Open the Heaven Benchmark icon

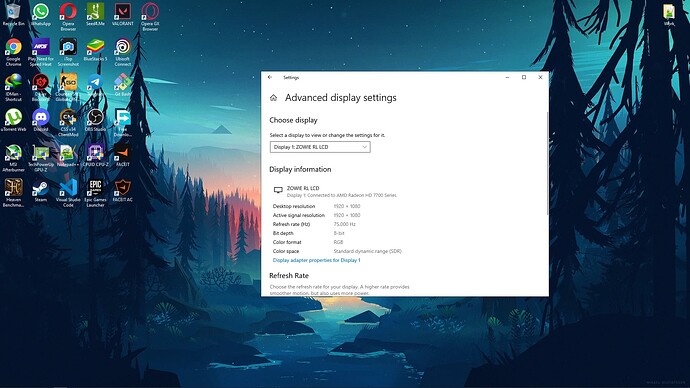(x=14, y=193)
